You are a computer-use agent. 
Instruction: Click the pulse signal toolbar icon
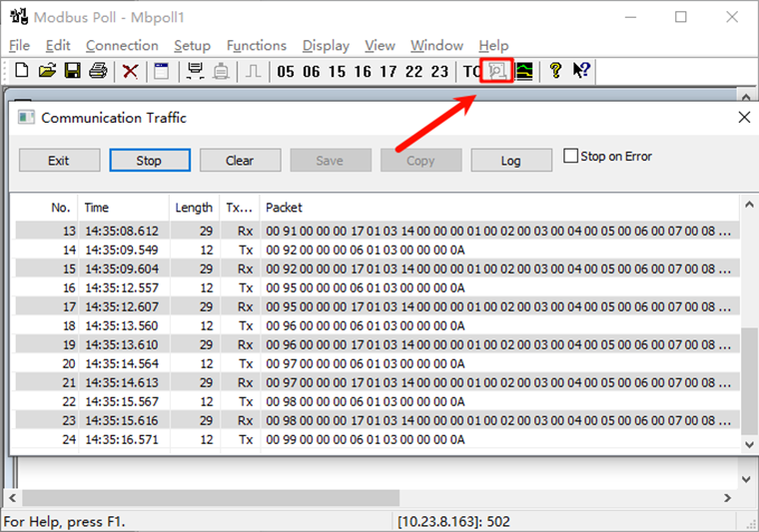coord(253,71)
